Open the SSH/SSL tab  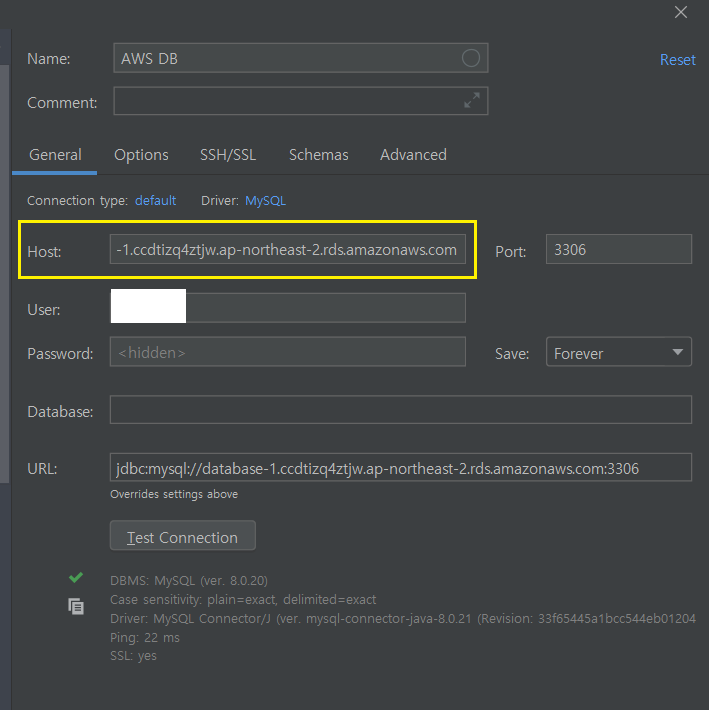(228, 155)
